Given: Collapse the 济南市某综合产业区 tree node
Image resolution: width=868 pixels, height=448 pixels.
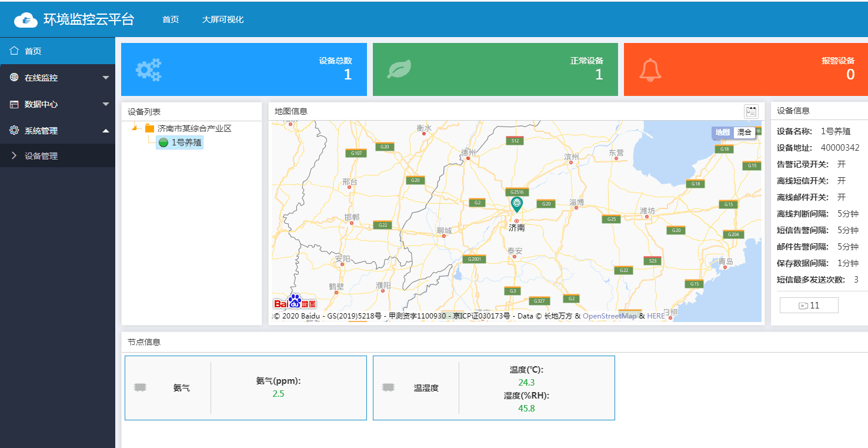Looking at the screenshot, I should coord(135,128).
